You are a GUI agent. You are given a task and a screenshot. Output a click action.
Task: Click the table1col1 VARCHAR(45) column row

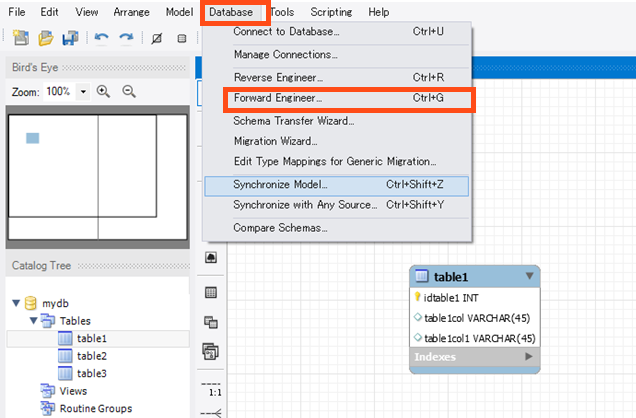[x=475, y=338]
